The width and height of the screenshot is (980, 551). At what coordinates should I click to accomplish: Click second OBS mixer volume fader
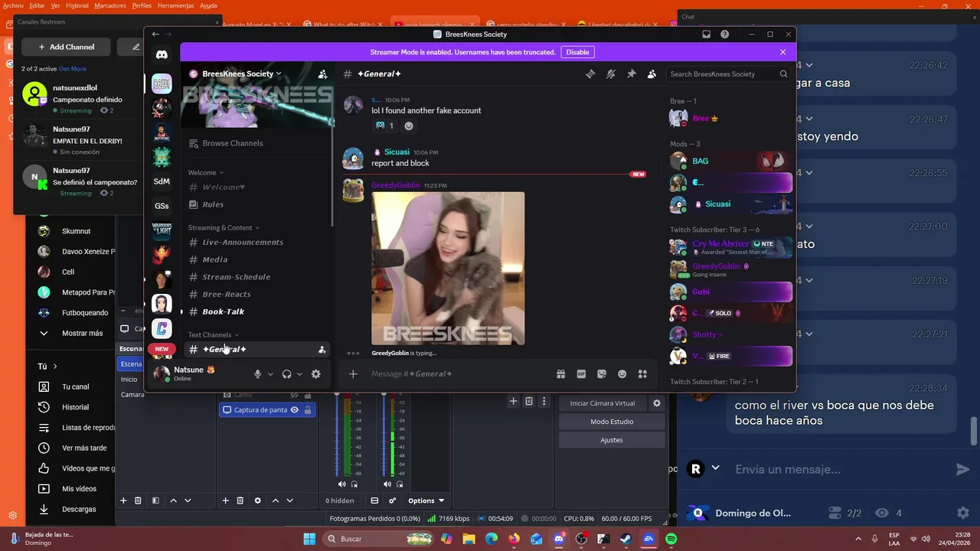(x=382, y=436)
